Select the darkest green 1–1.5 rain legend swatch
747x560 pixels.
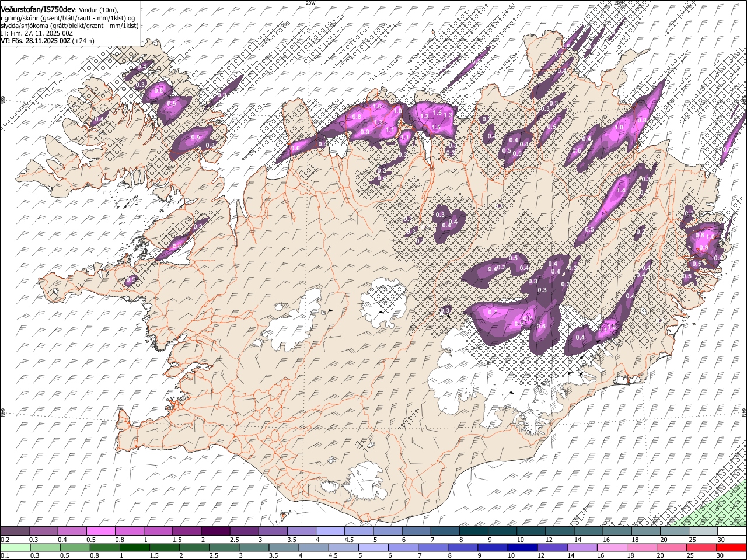coord(135,548)
